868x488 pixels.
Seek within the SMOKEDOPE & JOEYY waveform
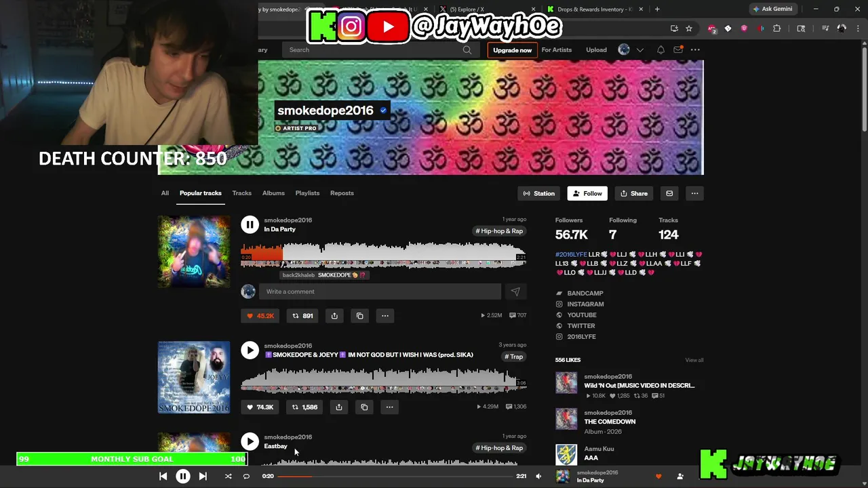click(x=383, y=380)
